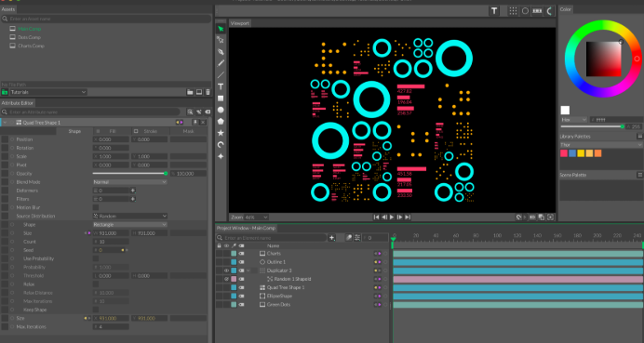
Task: Click the viewport fit frame icon
Action: [x=550, y=217]
